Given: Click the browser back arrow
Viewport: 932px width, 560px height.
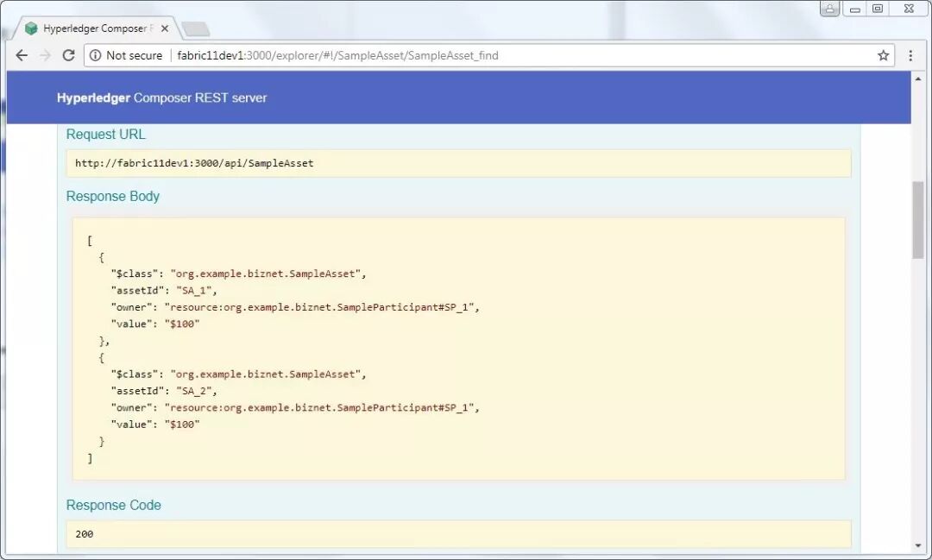Looking at the screenshot, I should click(22, 55).
